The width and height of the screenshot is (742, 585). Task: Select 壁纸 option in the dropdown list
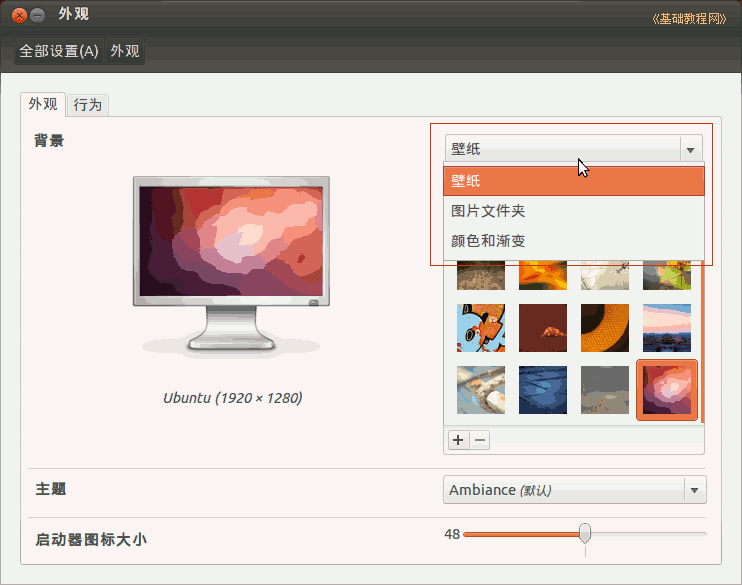click(x=574, y=181)
